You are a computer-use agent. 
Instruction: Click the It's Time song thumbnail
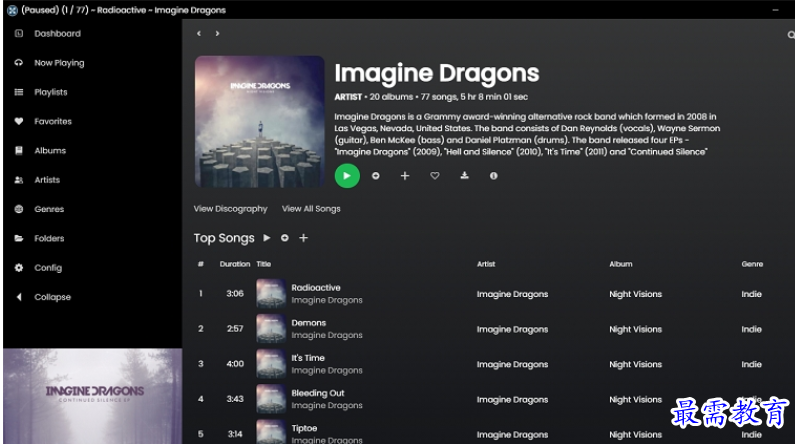pyautogui.click(x=271, y=364)
